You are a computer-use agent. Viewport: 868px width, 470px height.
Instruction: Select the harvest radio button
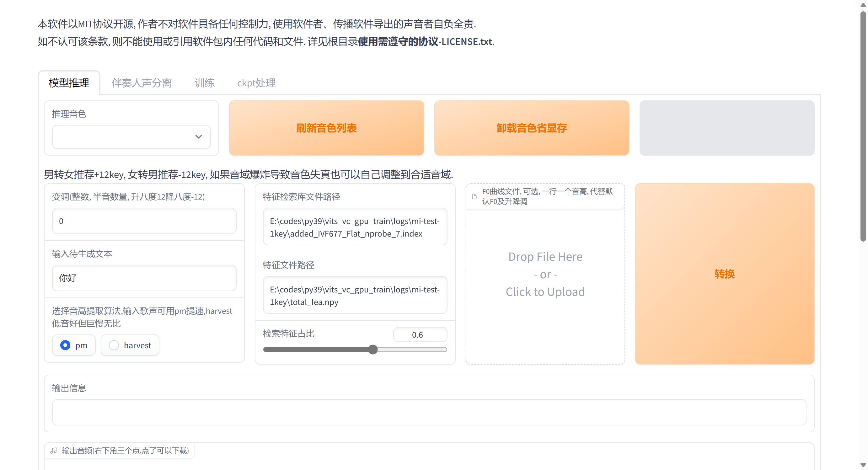click(114, 345)
